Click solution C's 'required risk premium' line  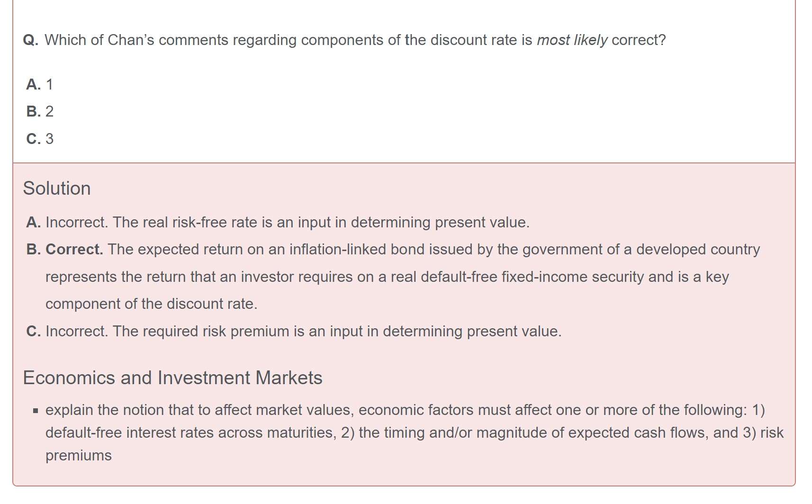click(303, 331)
